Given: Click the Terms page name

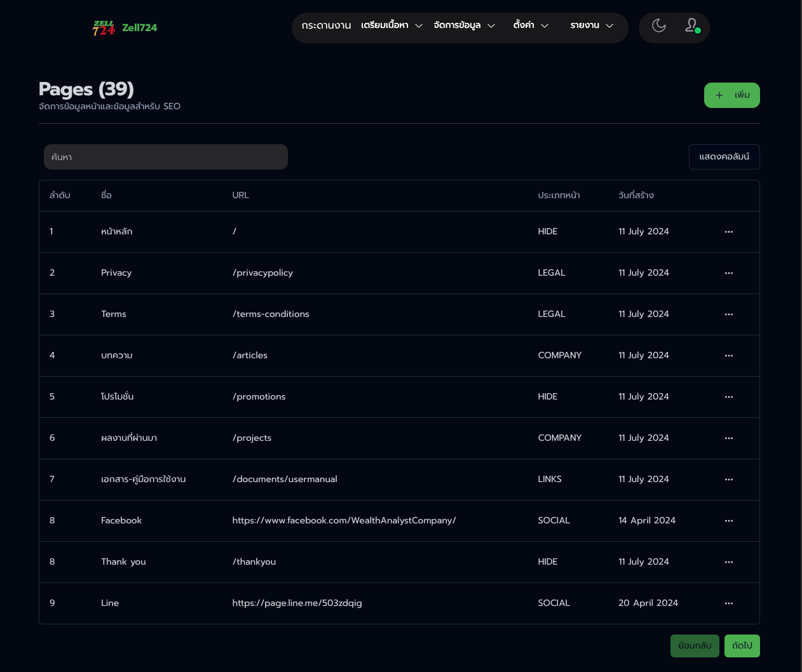Looking at the screenshot, I should (114, 314).
